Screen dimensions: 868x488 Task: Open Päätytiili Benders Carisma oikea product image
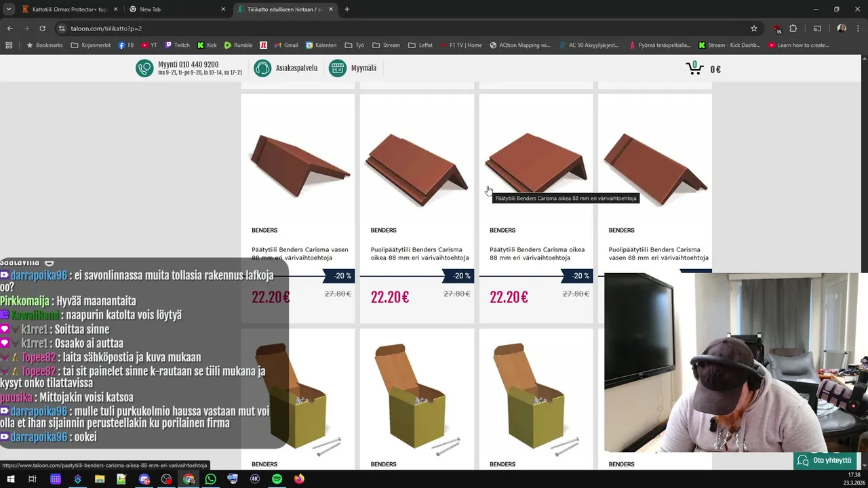tap(536, 164)
